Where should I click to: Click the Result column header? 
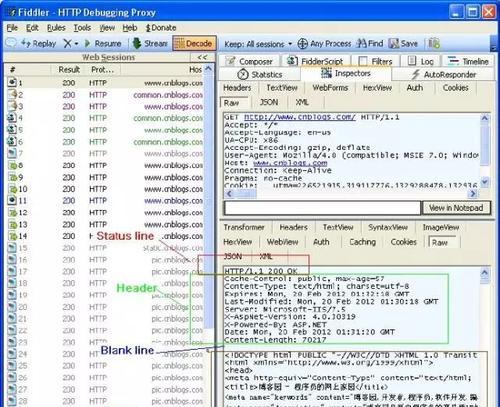click(x=69, y=69)
